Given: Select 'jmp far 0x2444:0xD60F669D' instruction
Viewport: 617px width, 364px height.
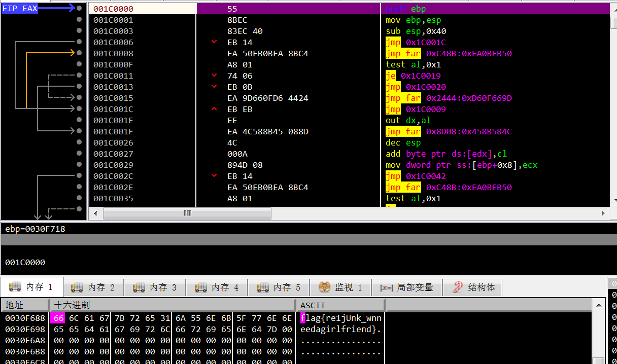Looking at the screenshot, I should click(449, 98).
